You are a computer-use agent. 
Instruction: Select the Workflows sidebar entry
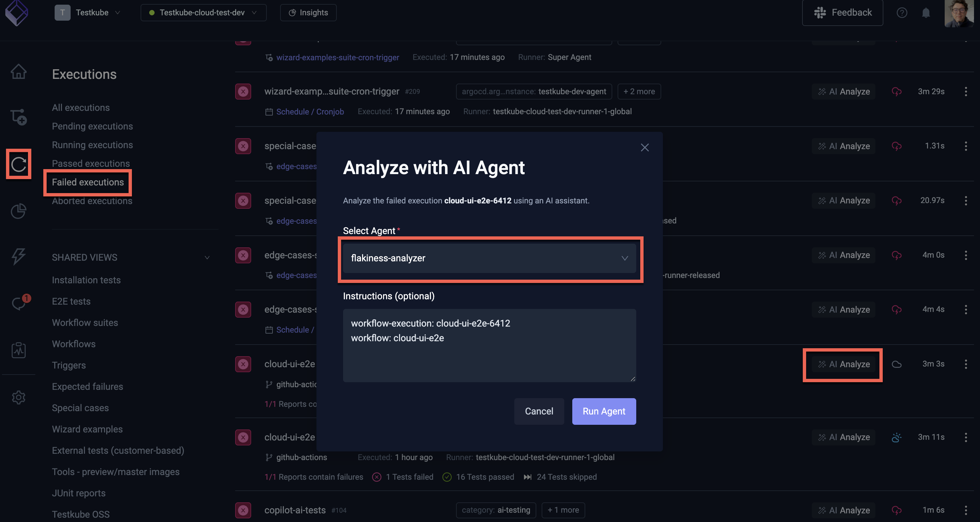click(73, 344)
